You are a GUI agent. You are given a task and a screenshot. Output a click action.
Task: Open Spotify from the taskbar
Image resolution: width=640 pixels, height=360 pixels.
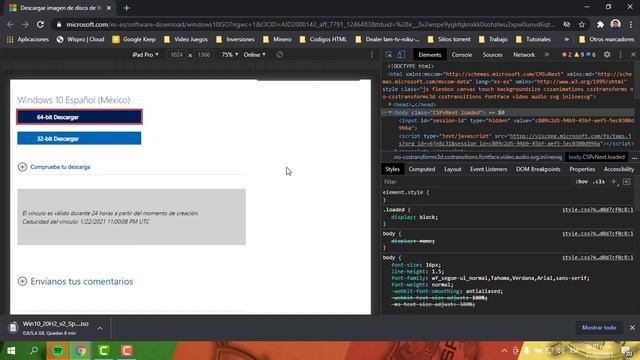tap(58, 351)
